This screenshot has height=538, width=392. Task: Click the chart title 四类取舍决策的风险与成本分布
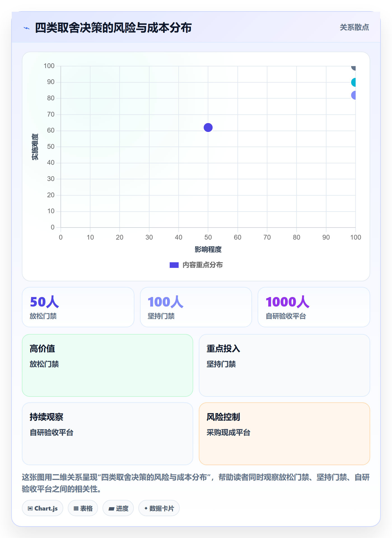pyautogui.click(x=113, y=28)
